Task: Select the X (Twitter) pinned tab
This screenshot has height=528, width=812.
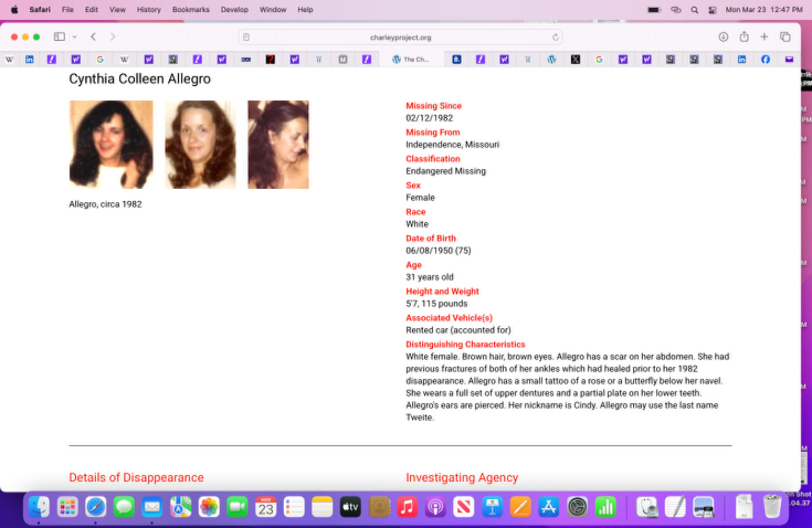Action: [575, 59]
